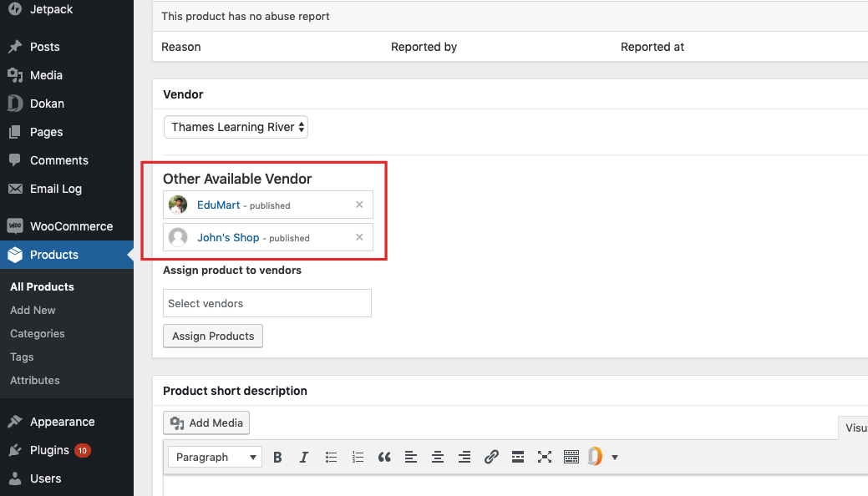
Task: Remove John's Shop from available vendors
Action: pyautogui.click(x=359, y=237)
